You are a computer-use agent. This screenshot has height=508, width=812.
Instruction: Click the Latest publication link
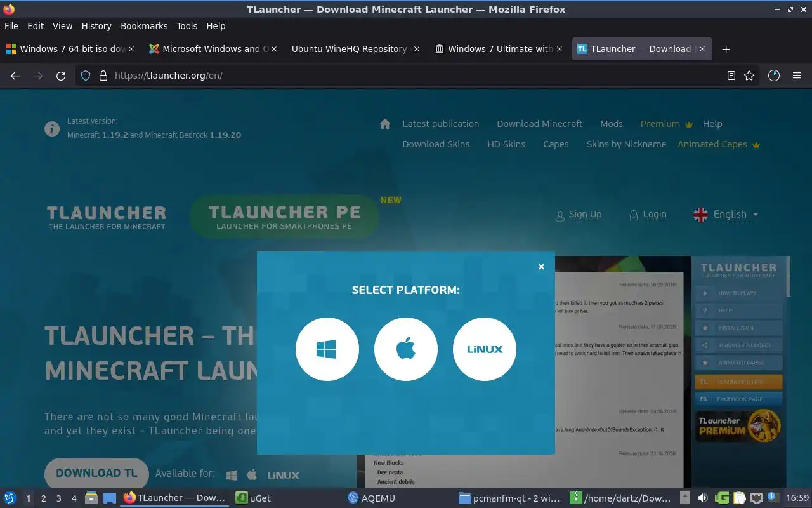click(x=440, y=124)
